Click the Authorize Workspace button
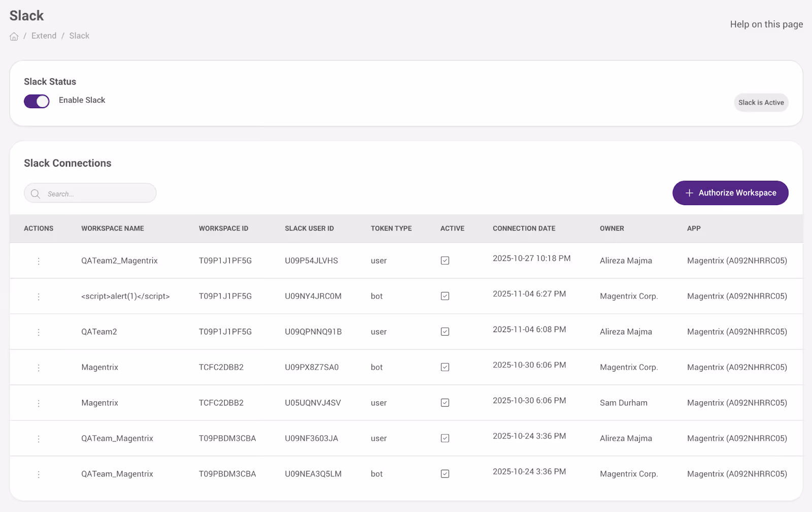Image resolution: width=812 pixels, height=512 pixels. pyautogui.click(x=730, y=193)
